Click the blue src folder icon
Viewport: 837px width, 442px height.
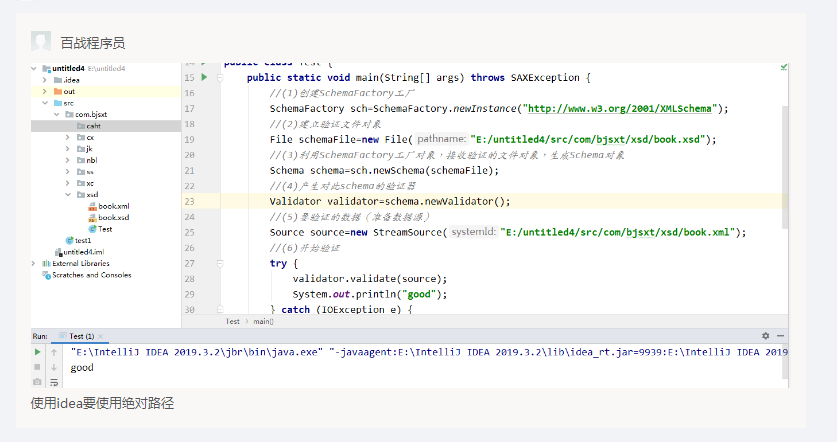coord(58,103)
